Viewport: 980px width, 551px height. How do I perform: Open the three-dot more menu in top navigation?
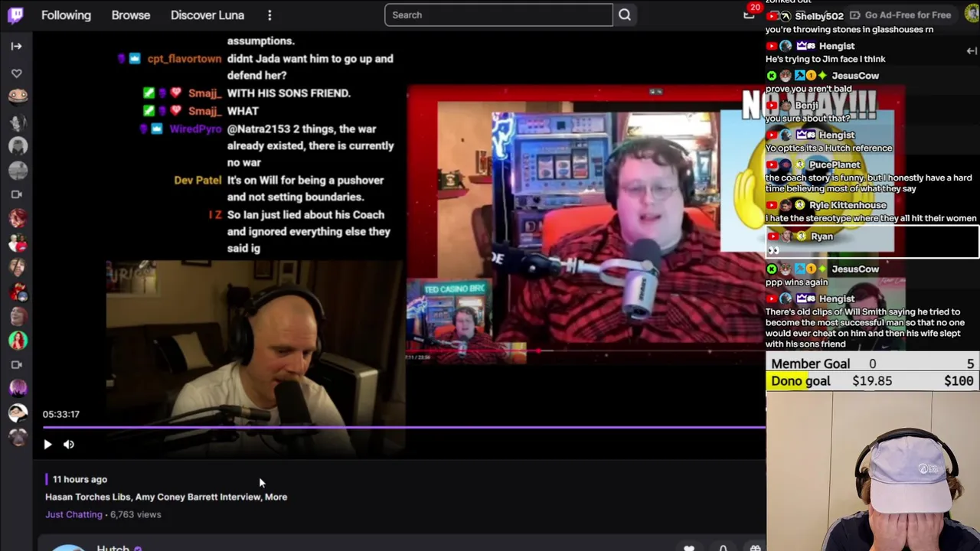[x=269, y=15]
